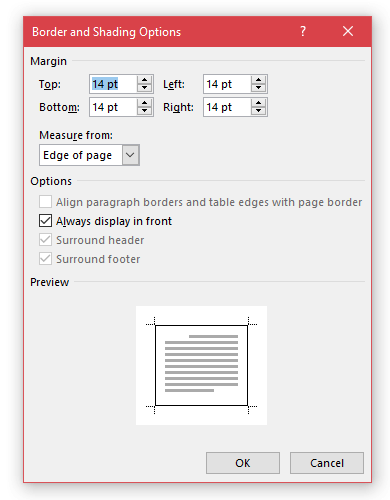The image size is (390, 500).
Task: Click in the Right margin input field
Action: tap(227, 107)
